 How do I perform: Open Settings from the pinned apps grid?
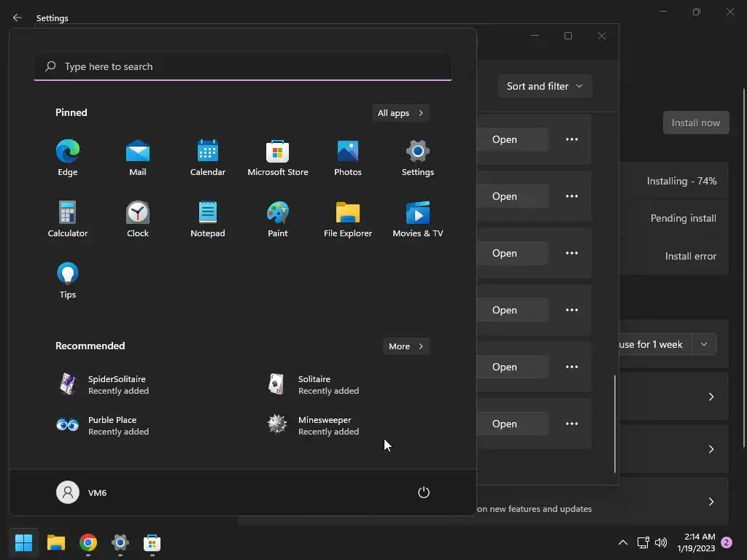click(418, 158)
